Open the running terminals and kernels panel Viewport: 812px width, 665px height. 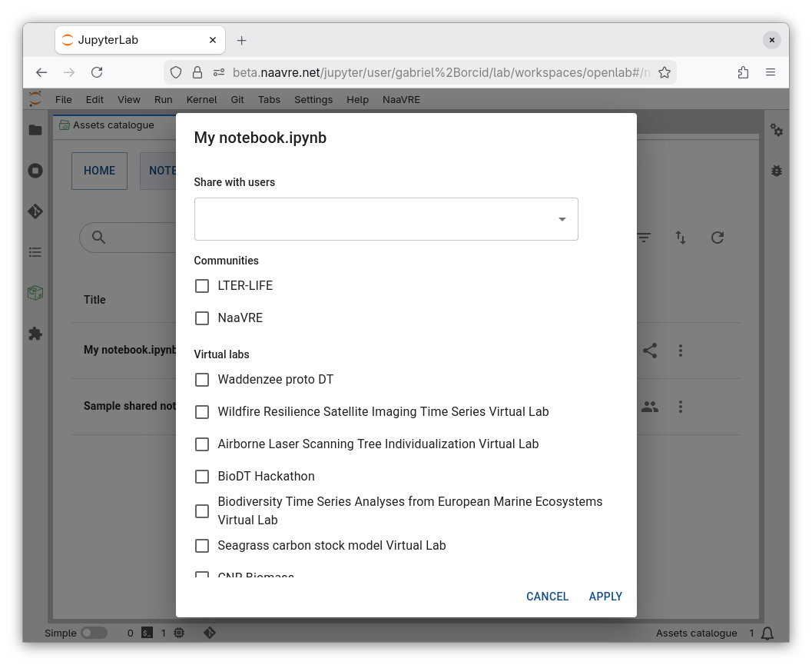35,171
